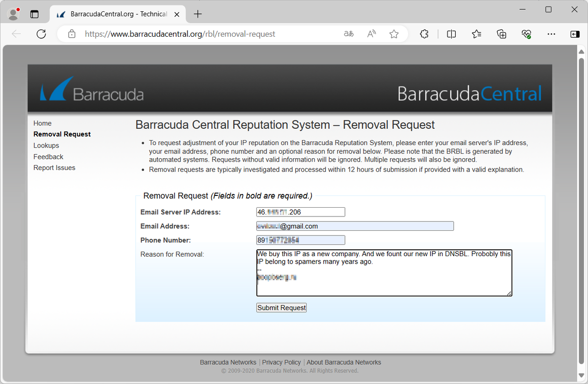
Task: Open the browser profile avatar
Action: 14,14
